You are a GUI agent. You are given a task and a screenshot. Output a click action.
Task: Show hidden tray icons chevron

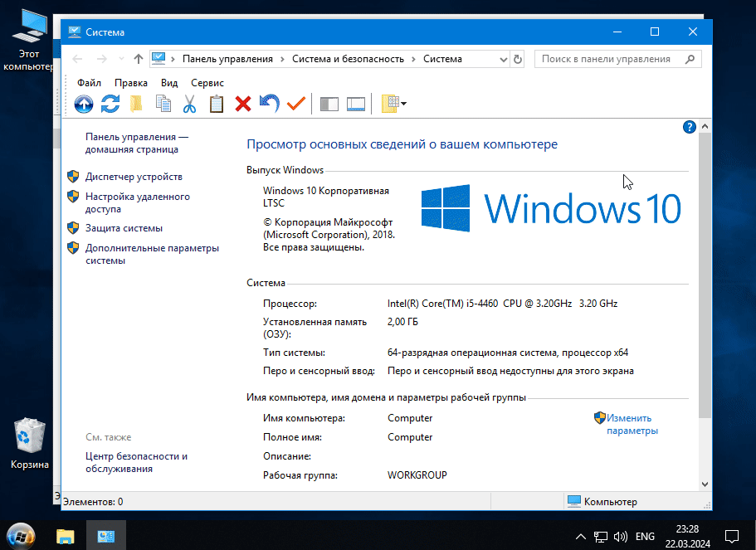click(x=581, y=537)
